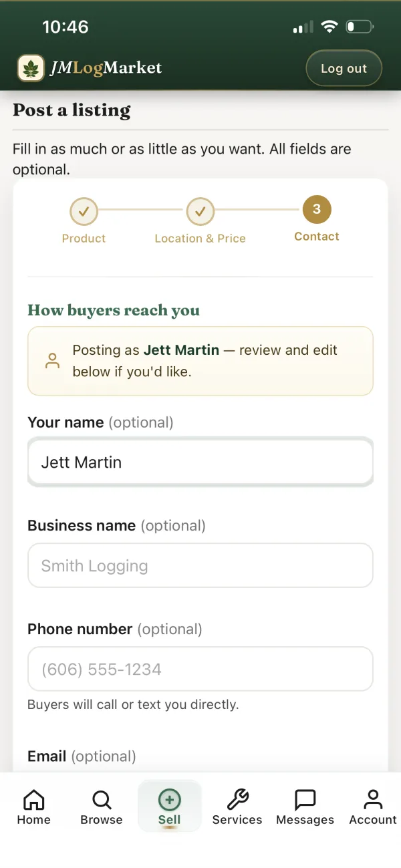Open the Home tab icon
This screenshot has width=401, height=868.
[x=33, y=799]
